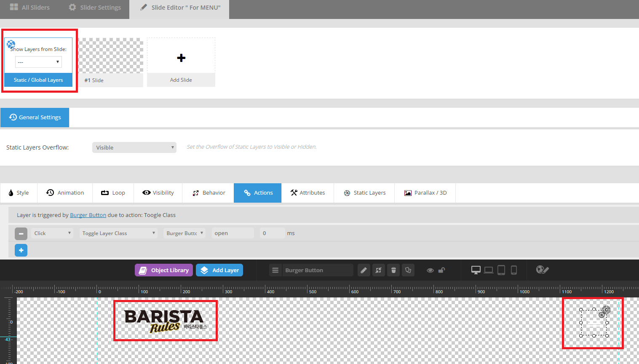The width and height of the screenshot is (639, 364).
Task: Duplicate the layer with the copy icon
Action: [x=408, y=270]
